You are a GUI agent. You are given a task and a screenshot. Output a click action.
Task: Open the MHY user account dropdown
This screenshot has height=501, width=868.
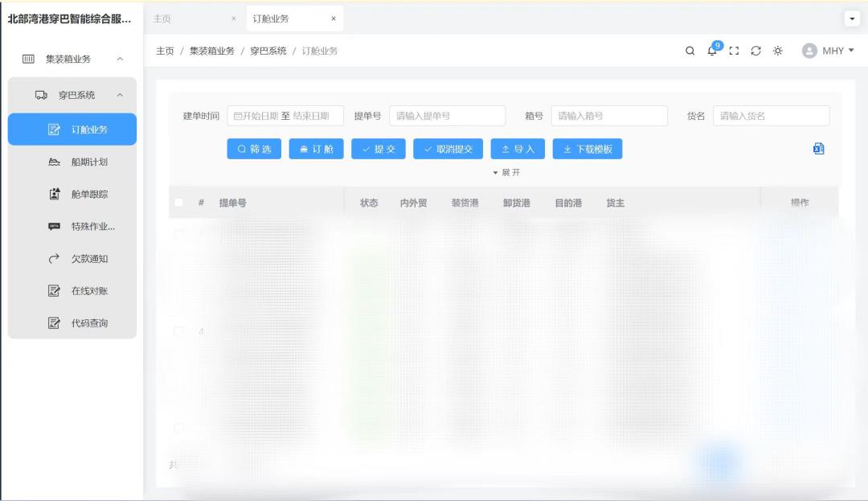pos(828,50)
